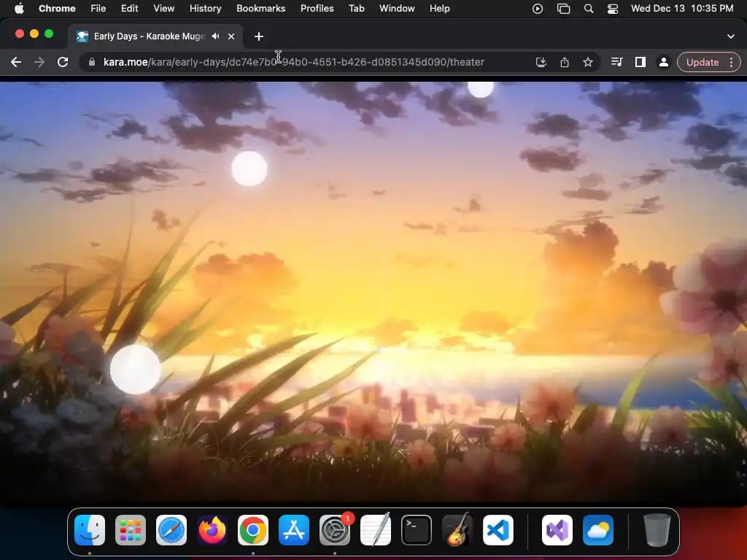The height and width of the screenshot is (560, 747).
Task: Minimize the Chrome window
Action: pos(34,34)
